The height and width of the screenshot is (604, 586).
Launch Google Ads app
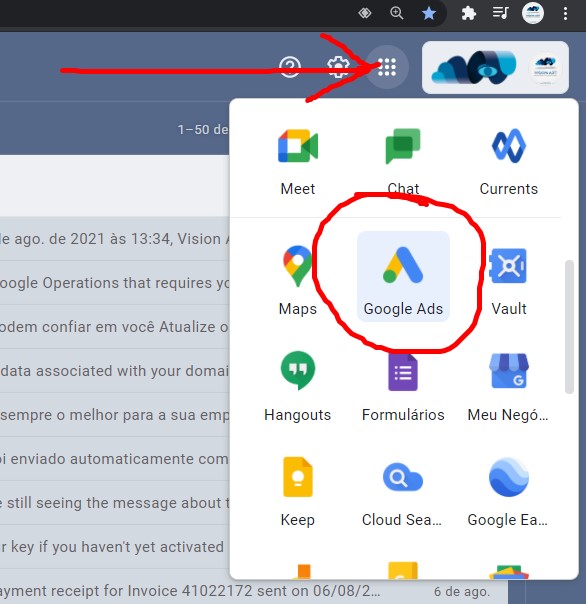tap(403, 277)
